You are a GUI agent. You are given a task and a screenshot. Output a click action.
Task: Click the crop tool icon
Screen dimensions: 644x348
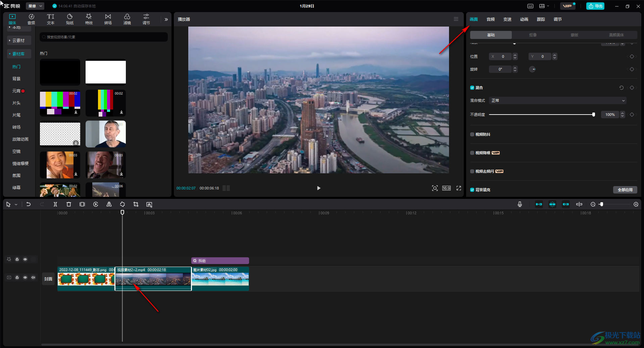136,204
